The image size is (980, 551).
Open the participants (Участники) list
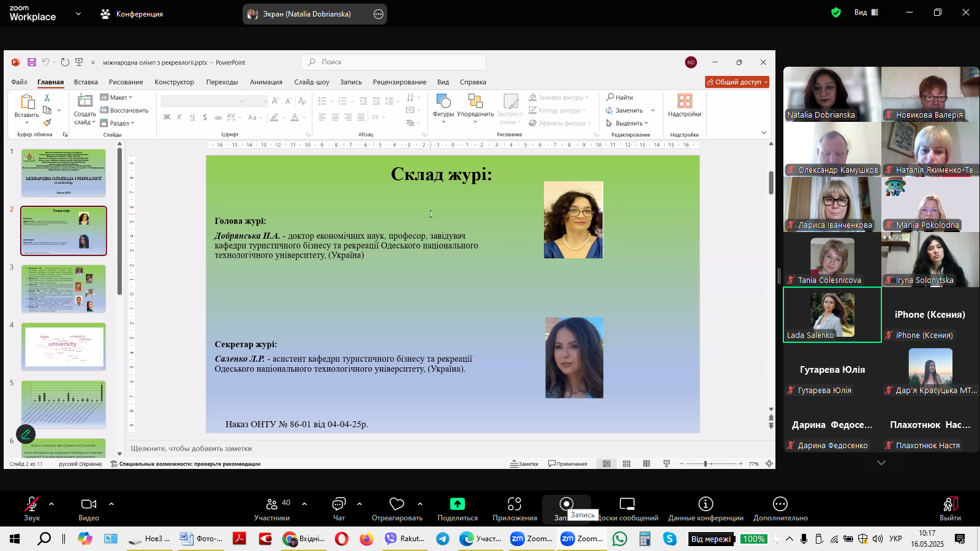(272, 504)
